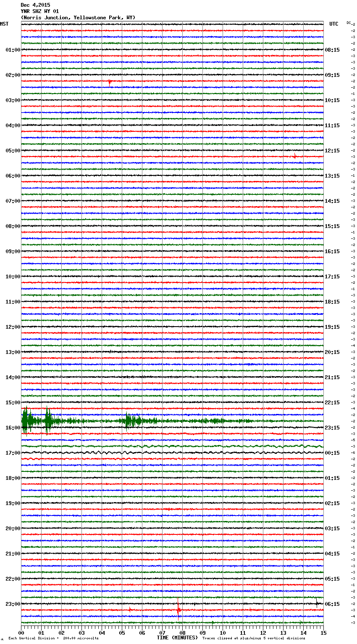The height and width of the screenshot is (644, 357).
Task: Click "(Norris Junction, Yellowstone Park, WY)" location text
Action: coord(78,18)
